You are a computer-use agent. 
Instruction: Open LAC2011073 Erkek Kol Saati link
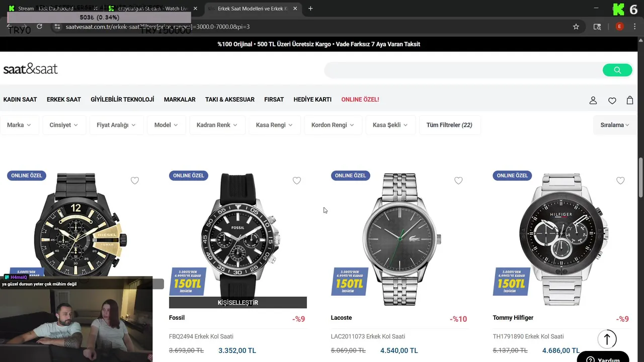coord(368,336)
